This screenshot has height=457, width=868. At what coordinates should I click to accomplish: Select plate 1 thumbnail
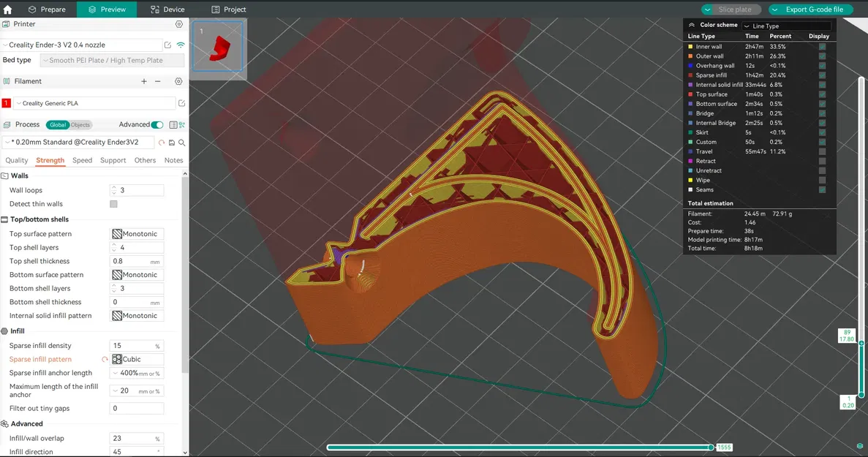tap(218, 47)
